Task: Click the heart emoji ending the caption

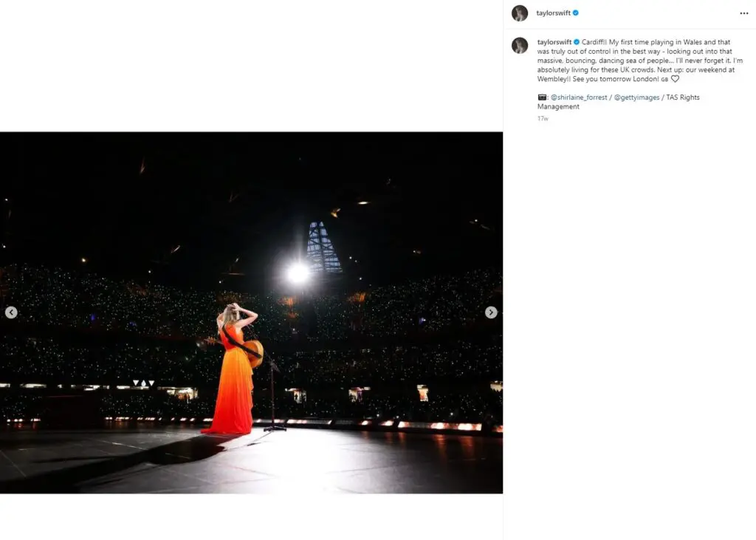Action: point(675,79)
